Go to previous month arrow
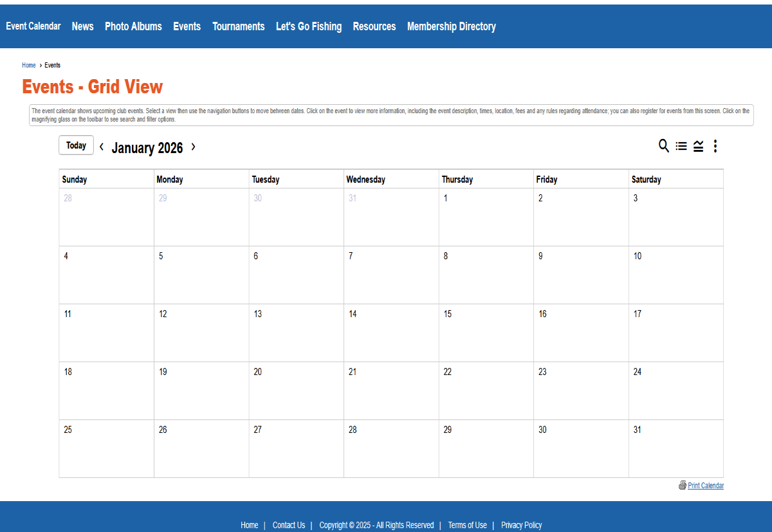The height and width of the screenshot is (532, 772). coord(102,147)
